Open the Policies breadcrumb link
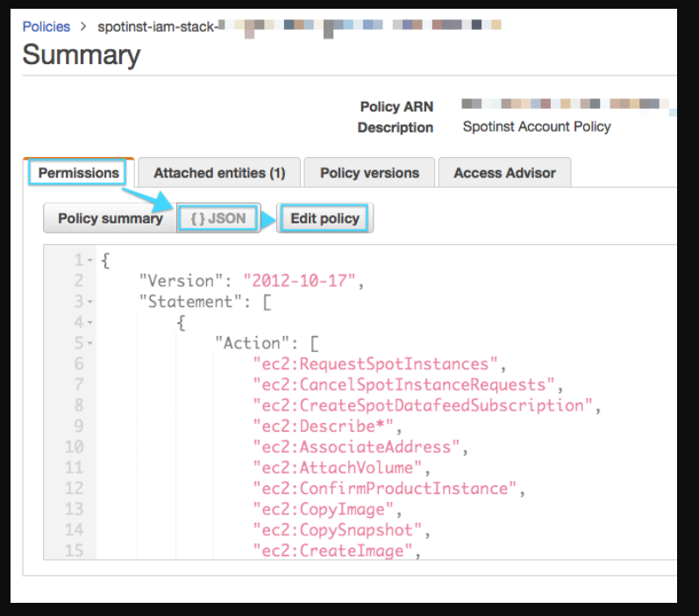 pos(46,26)
